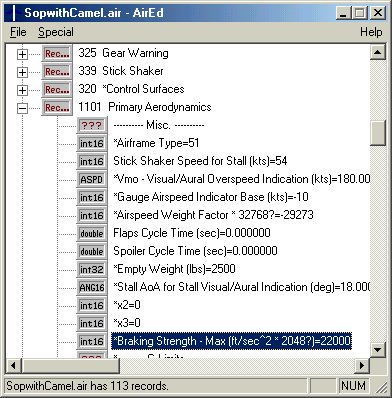
Task: Select the *x3=0 entry
Action: (x=127, y=323)
